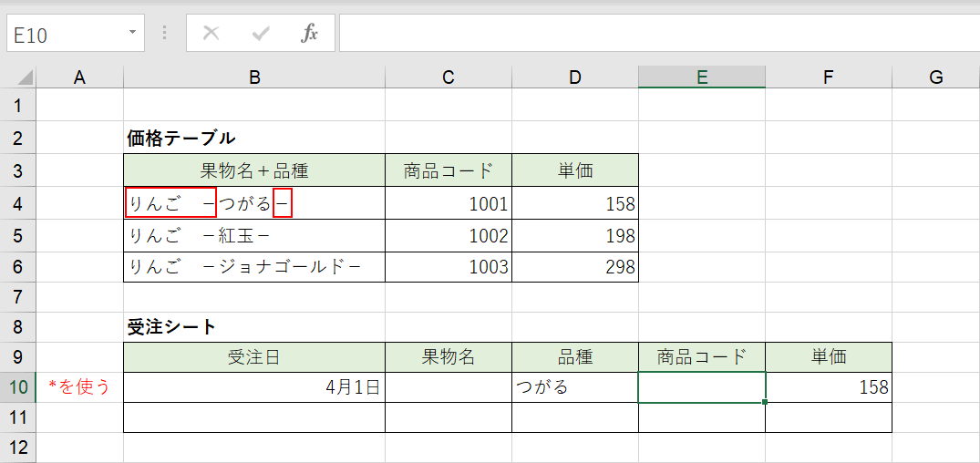Click the active cell E10

coord(702,387)
